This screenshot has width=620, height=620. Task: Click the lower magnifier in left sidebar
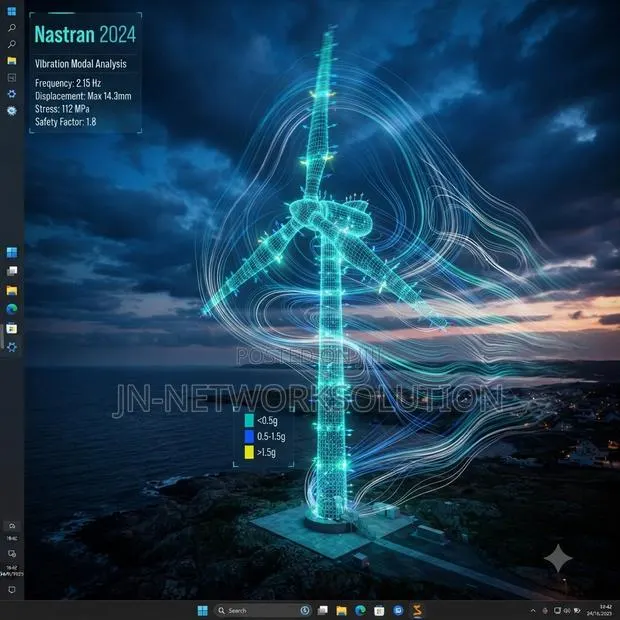(12, 44)
